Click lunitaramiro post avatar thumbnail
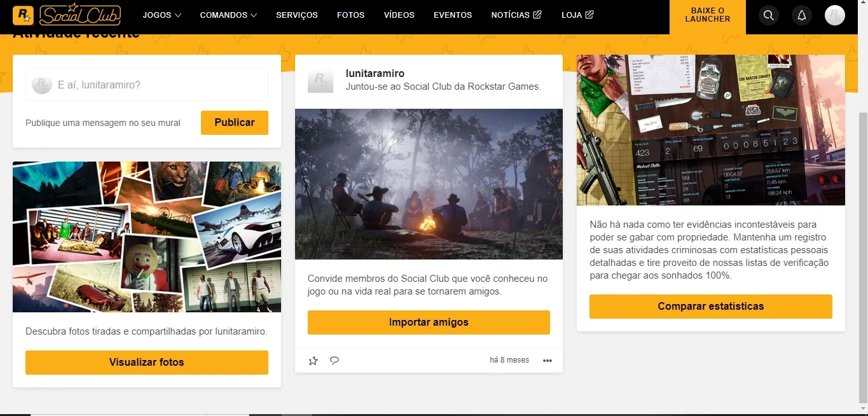This screenshot has height=416, width=868. [320, 80]
